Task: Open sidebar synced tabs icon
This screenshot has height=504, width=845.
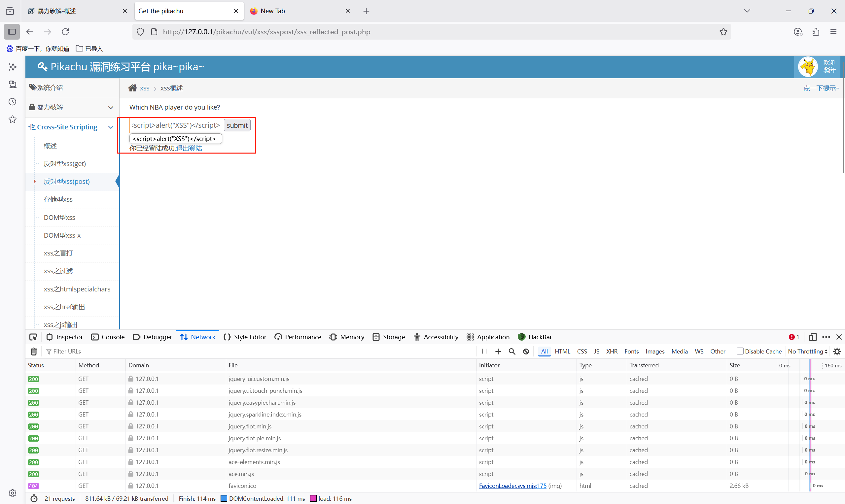Action: pyautogui.click(x=13, y=84)
